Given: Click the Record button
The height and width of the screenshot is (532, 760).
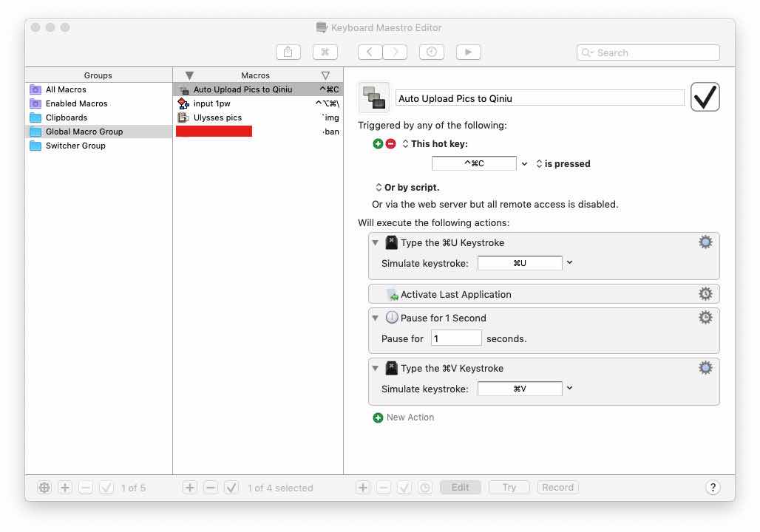Looking at the screenshot, I should coord(558,488).
